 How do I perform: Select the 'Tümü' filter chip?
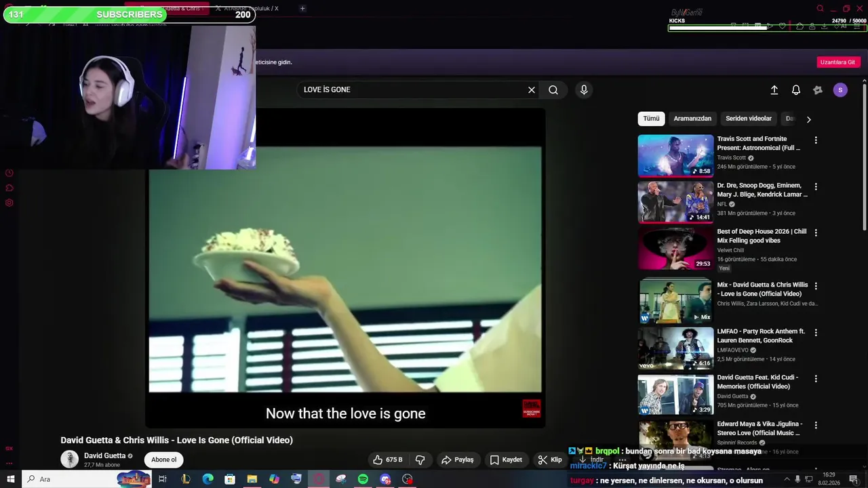tap(651, 119)
